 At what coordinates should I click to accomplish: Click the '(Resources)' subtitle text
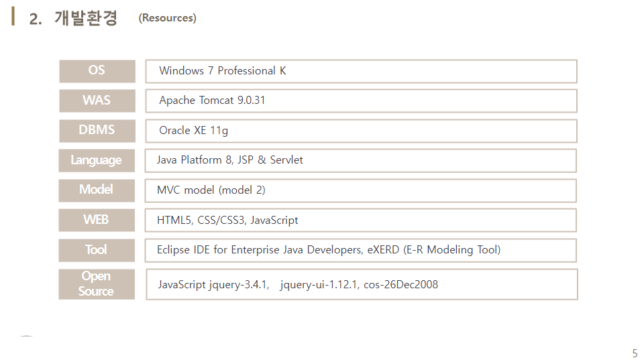coord(167,17)
